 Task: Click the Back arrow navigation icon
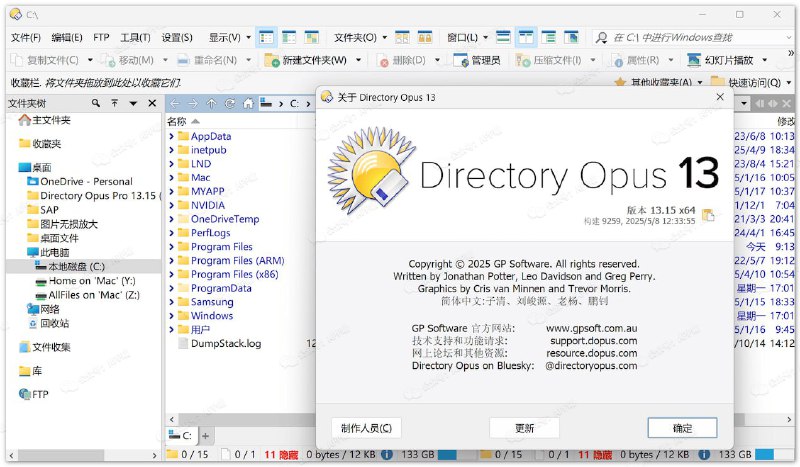(175, 103)
